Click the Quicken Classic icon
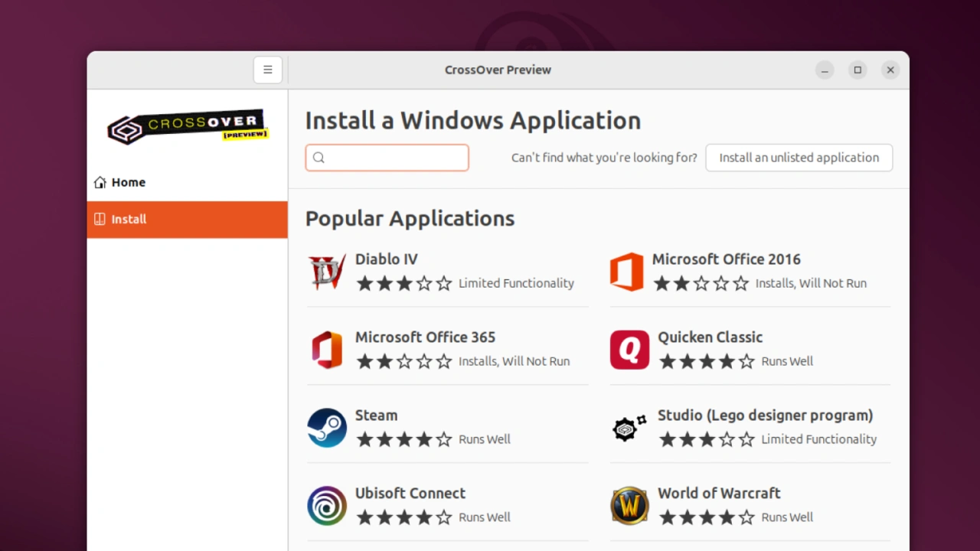This screenshot has height=551, width=980. [x=629, y=350]
